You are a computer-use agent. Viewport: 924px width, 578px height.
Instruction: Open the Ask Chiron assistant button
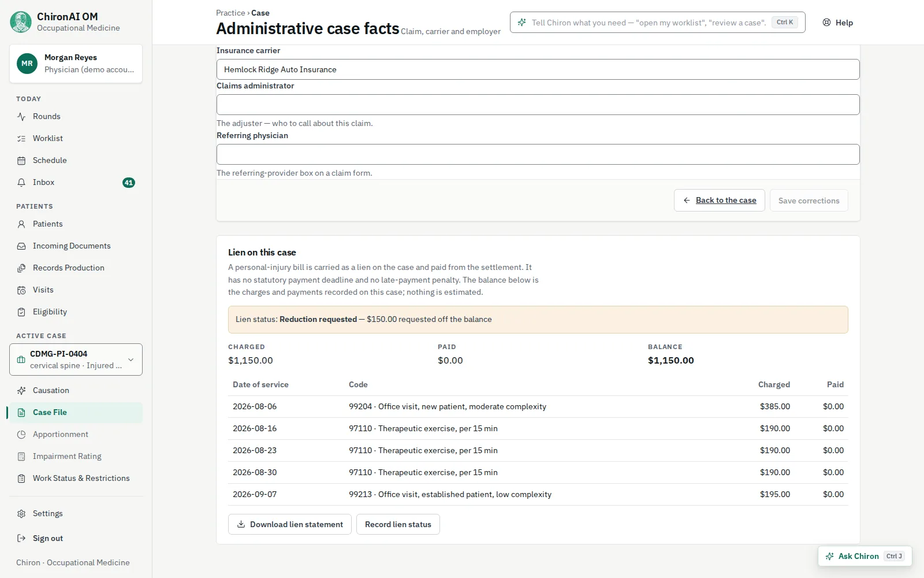pyautogui.click(x=865, y=556)
